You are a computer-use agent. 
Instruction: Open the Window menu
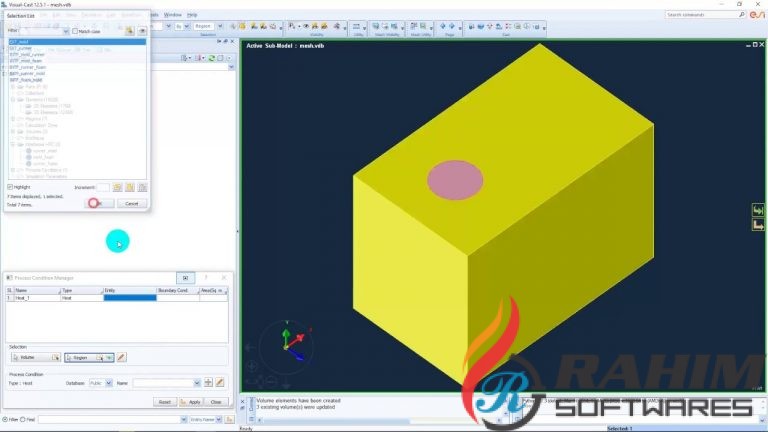tap(172, 15)
